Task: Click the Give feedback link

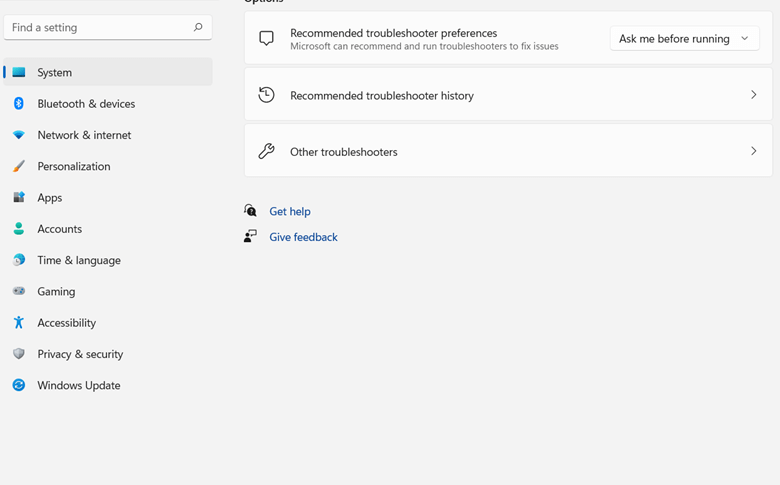Action: [303, 237]
